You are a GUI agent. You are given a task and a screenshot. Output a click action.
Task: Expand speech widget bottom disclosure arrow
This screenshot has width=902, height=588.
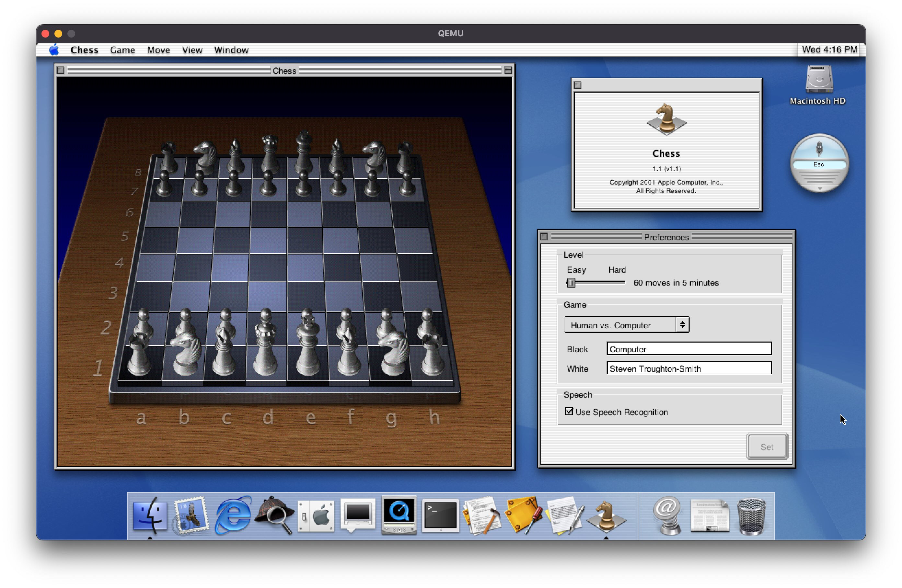pos(819,189)
